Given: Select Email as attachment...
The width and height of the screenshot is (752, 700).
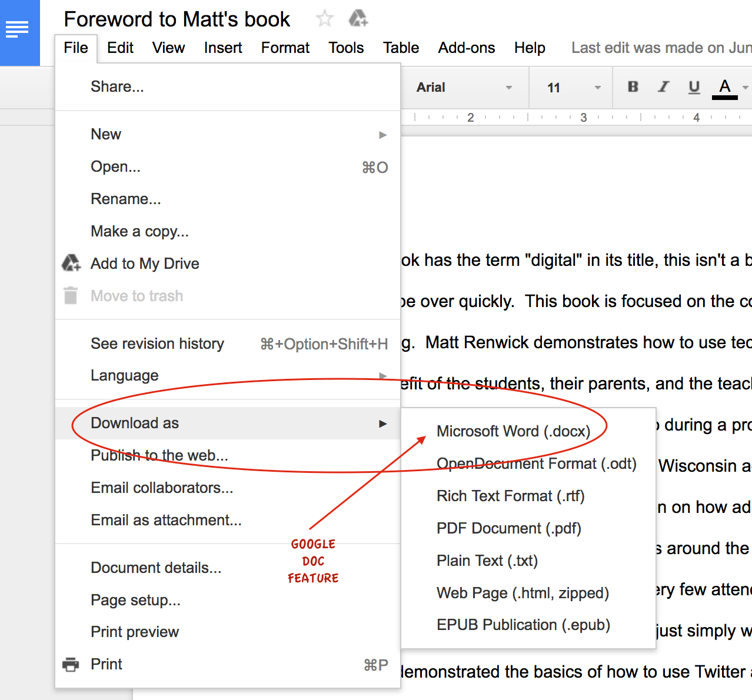Looking at the screenshot, I should pyautogui.click(x=228, y=520).
